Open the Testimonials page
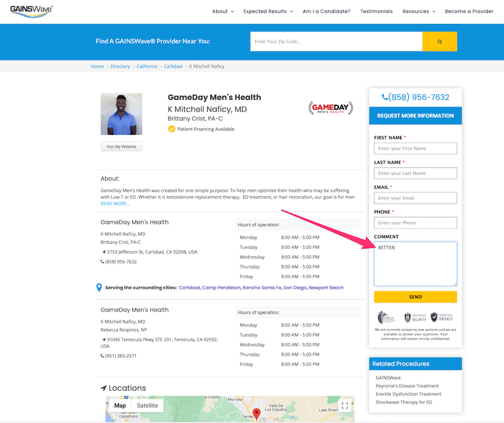The image size is (504, 423). pyautogui.click(x=376, y=11)
